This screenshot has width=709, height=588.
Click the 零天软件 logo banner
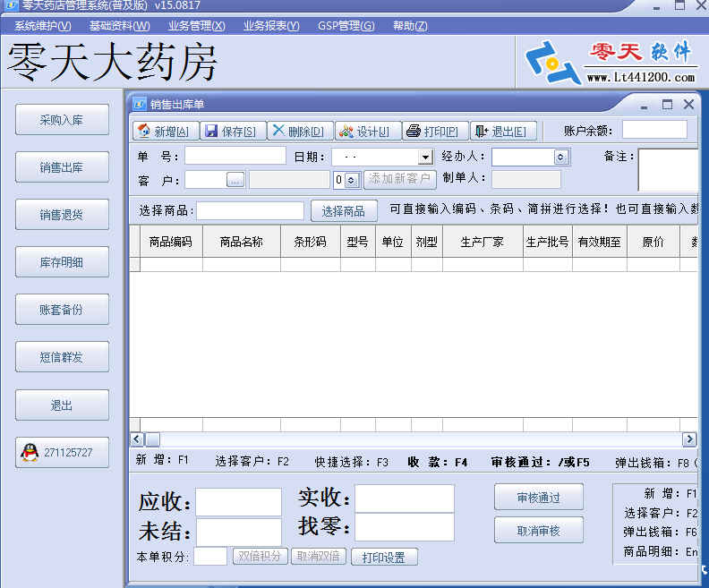[x=612, y=63]
